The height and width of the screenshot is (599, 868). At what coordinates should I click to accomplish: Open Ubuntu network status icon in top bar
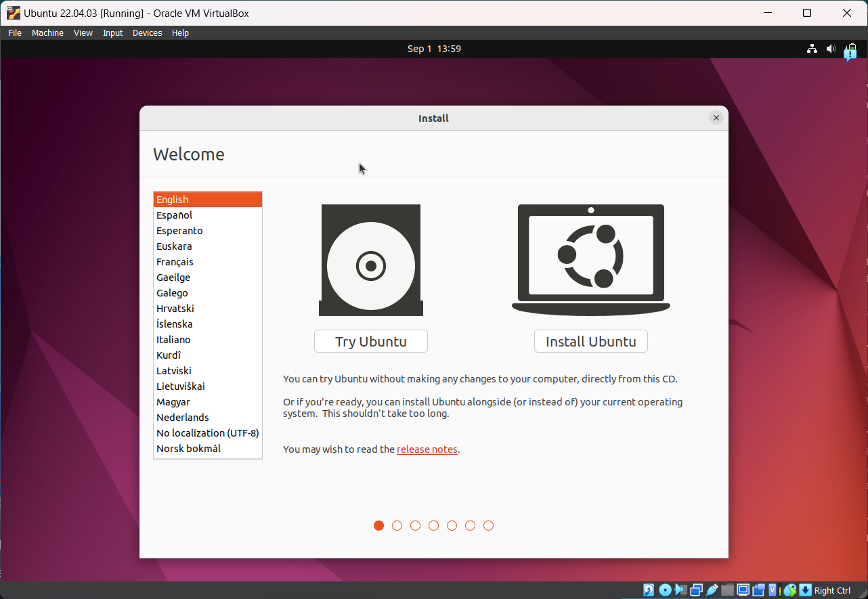812,49
